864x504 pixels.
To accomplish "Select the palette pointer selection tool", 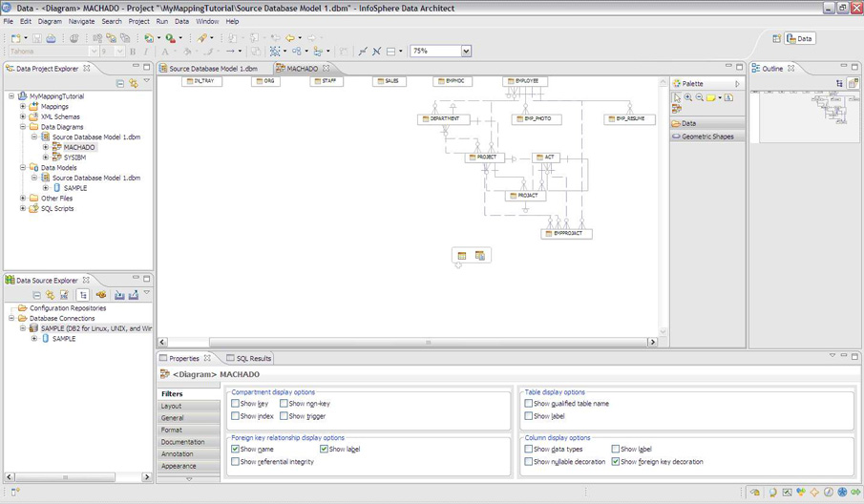I will pos(677,97).
